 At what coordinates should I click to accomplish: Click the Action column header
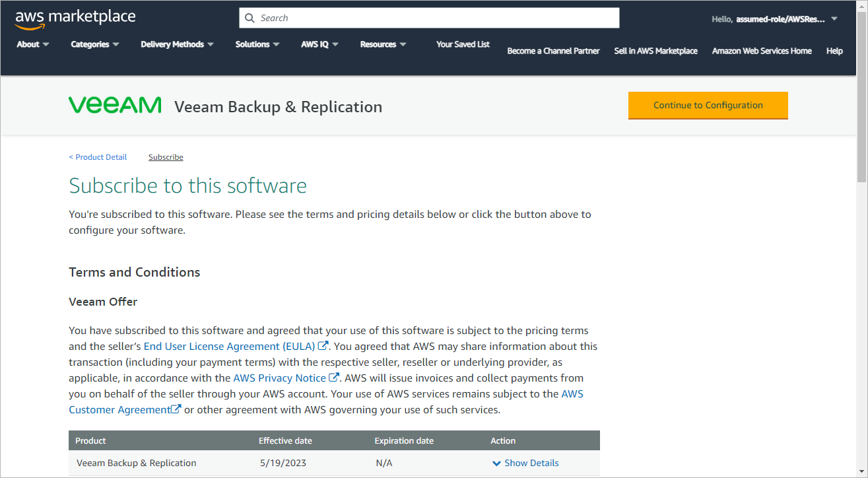click(x=503, y=441)
